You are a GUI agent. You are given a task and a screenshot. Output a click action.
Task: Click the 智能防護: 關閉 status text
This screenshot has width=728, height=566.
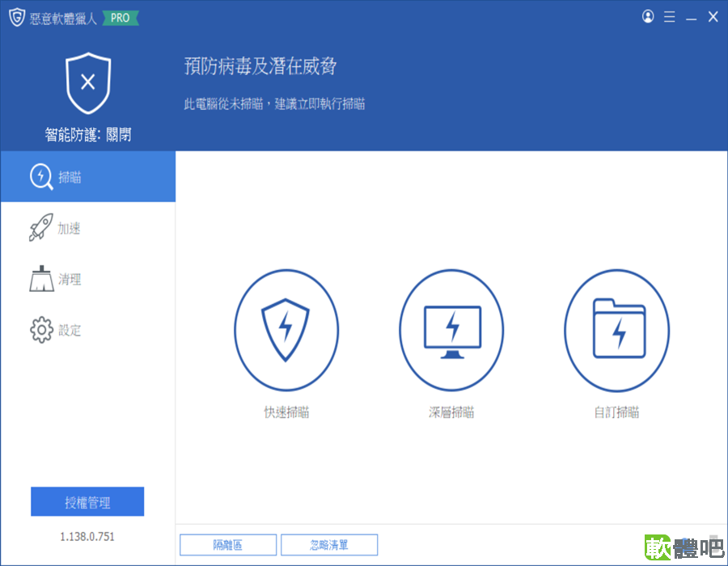[x=88, y=135]
